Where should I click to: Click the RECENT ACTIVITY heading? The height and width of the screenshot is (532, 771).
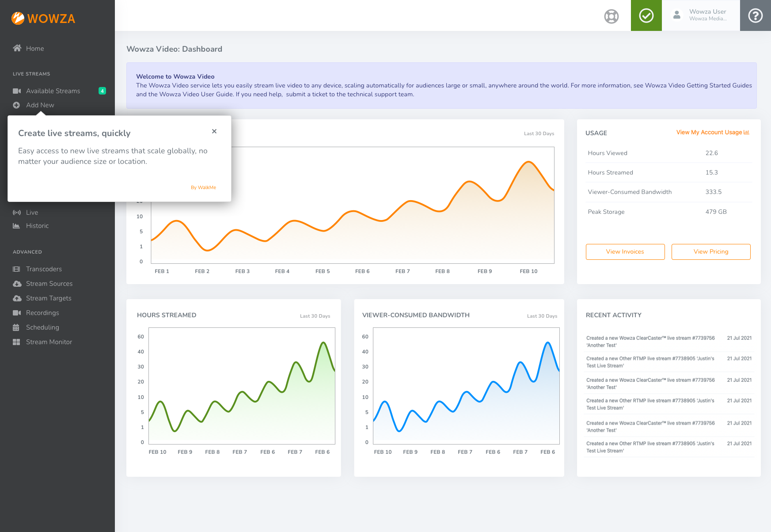point(613,315)
